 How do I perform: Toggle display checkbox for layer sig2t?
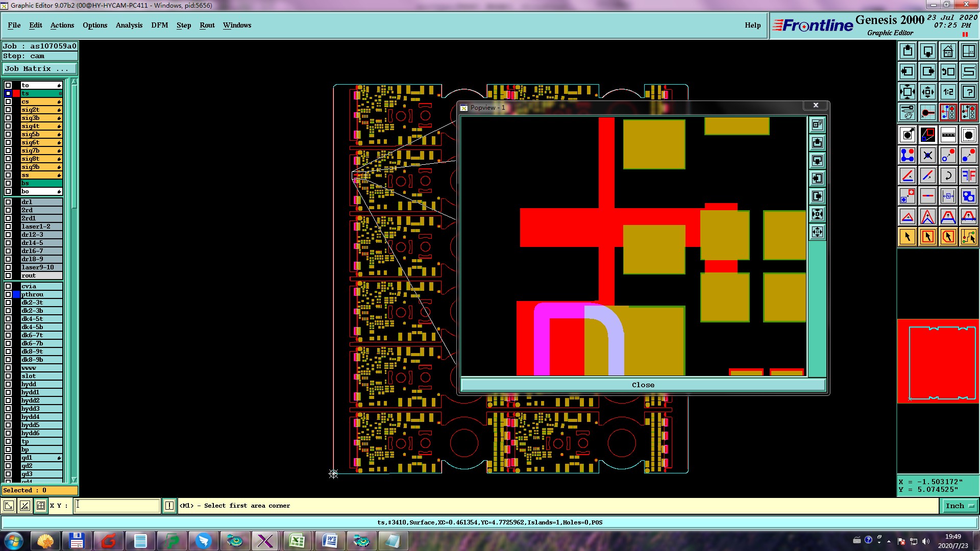click(x=8, y=110)
